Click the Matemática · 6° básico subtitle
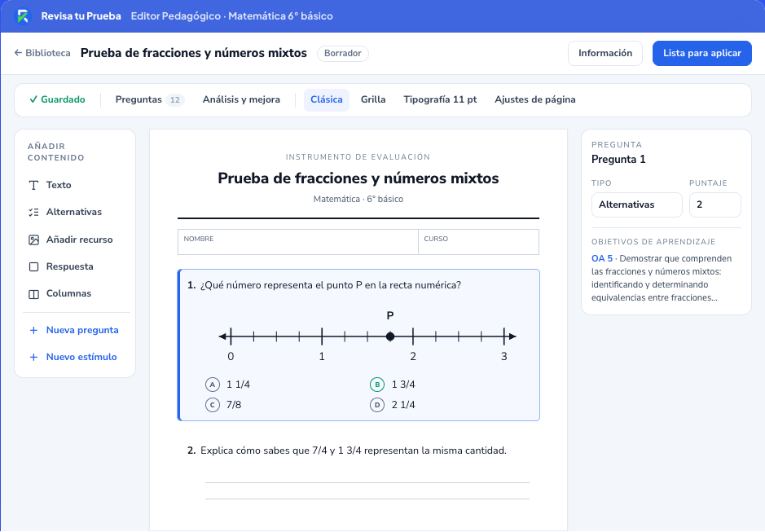 pos(358,199)
